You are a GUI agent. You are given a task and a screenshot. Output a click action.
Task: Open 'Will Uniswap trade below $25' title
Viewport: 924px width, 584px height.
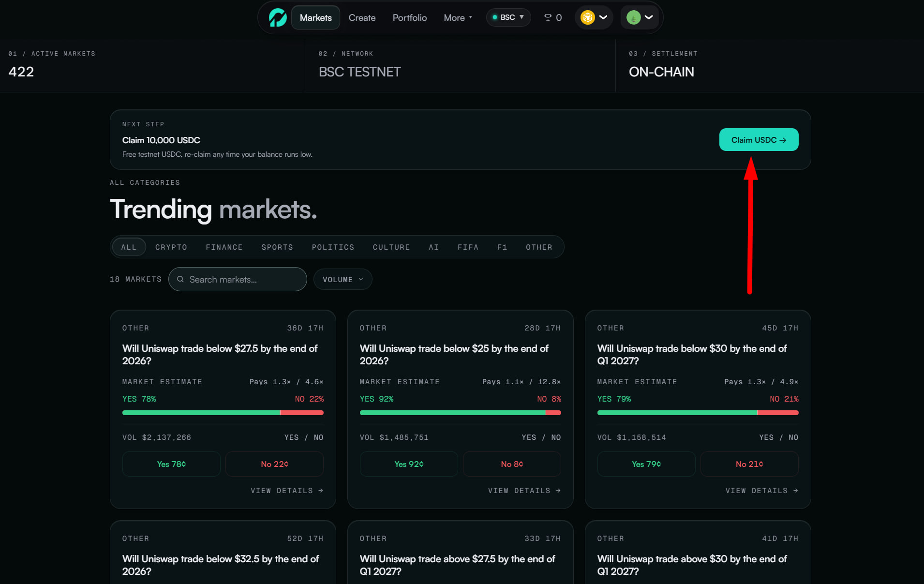point(454,354)
